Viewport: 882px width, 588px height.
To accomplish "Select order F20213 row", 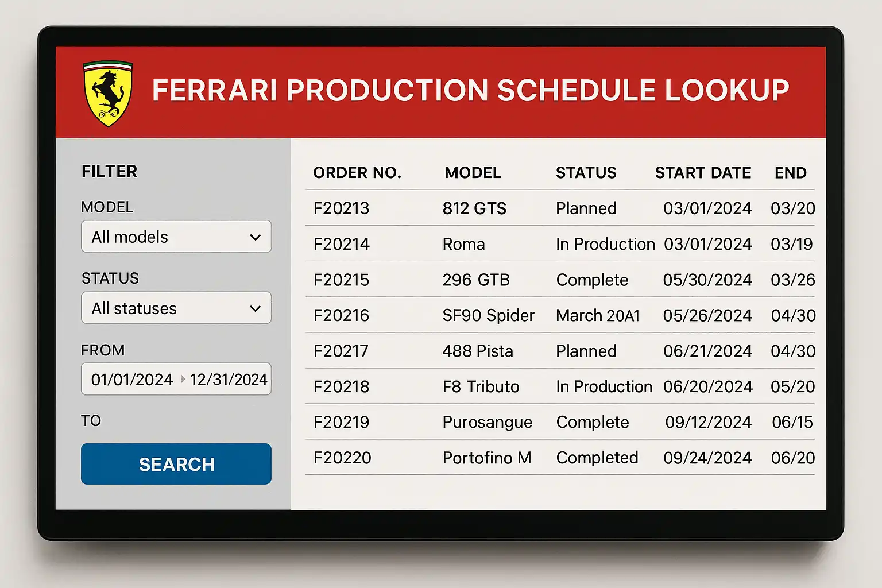I will point(341,208).
